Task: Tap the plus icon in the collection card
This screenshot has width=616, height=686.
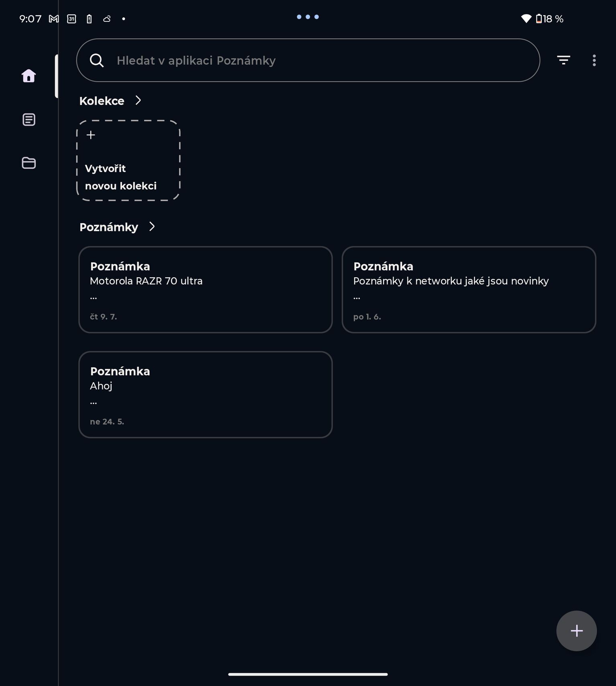Action: point(91,135)
